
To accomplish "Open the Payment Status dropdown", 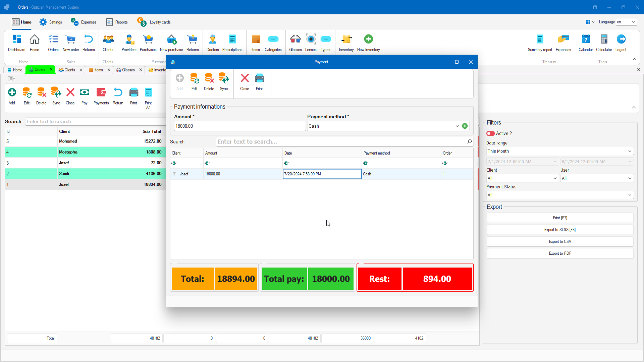I will [x=559, y=195].
